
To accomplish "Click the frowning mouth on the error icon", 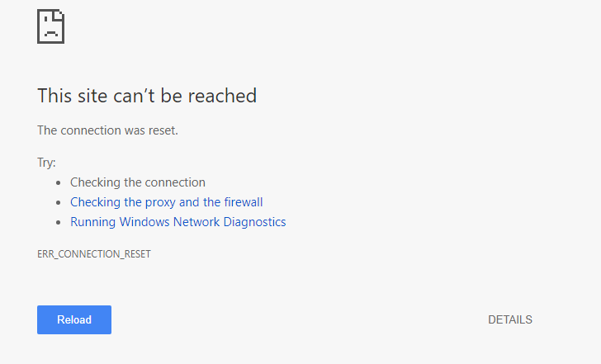I will (x=50, y=33).
